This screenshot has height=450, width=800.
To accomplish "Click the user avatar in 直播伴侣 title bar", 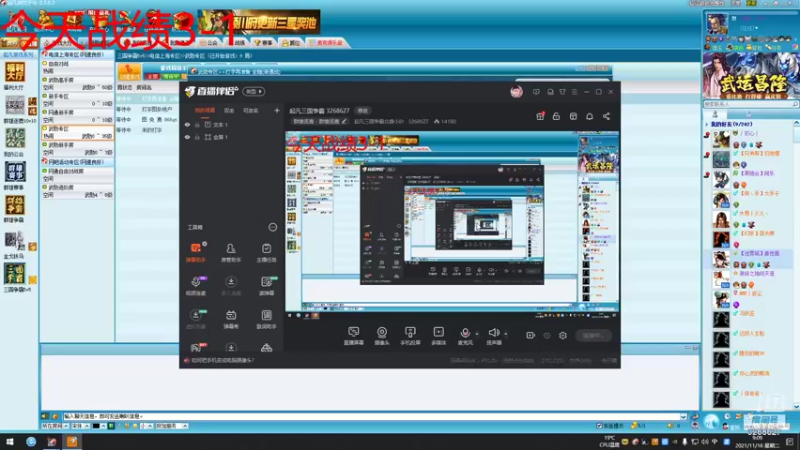I will tap(516, 92).
